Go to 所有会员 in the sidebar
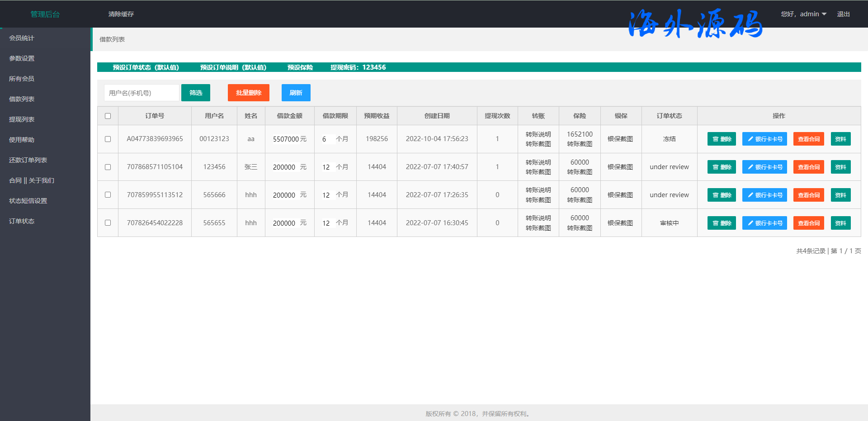Screen dimensions: 868x421 click(x=22, y=79)
